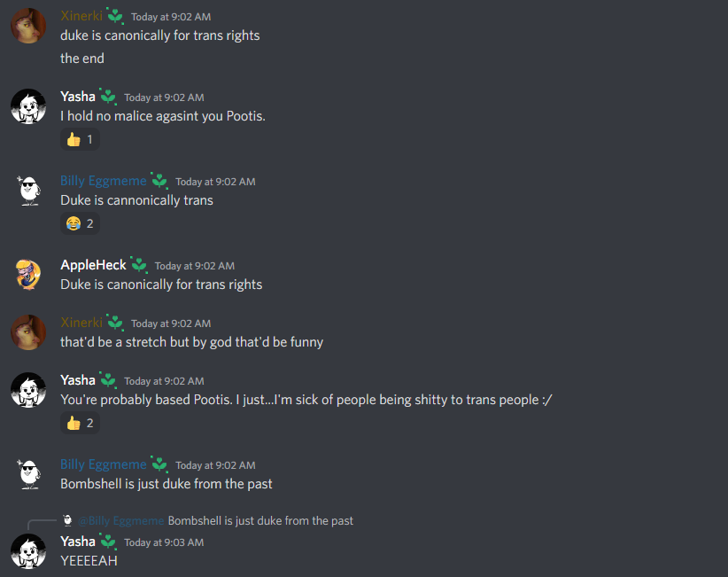Click the @Billy Eggmeme mention in the reply preview
The width and height of the screenshot is (728, 577).
coord(120,521)
